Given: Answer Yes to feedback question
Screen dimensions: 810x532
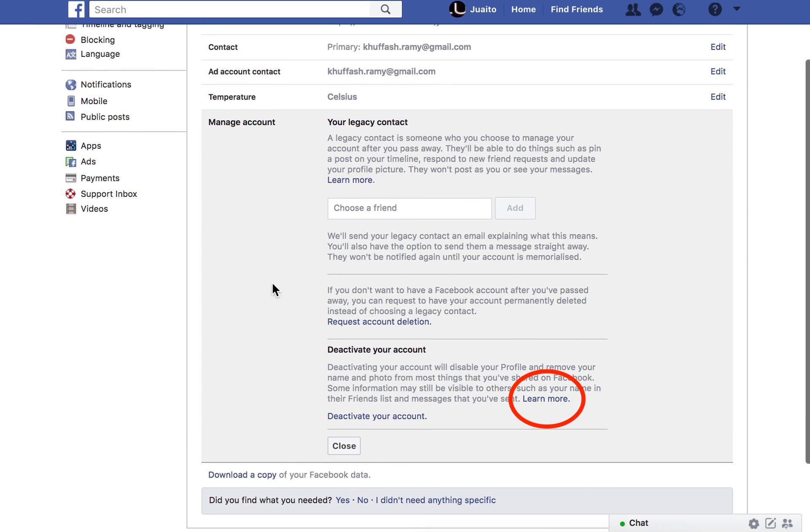Looking at the screenshot, I should [342, 500].
